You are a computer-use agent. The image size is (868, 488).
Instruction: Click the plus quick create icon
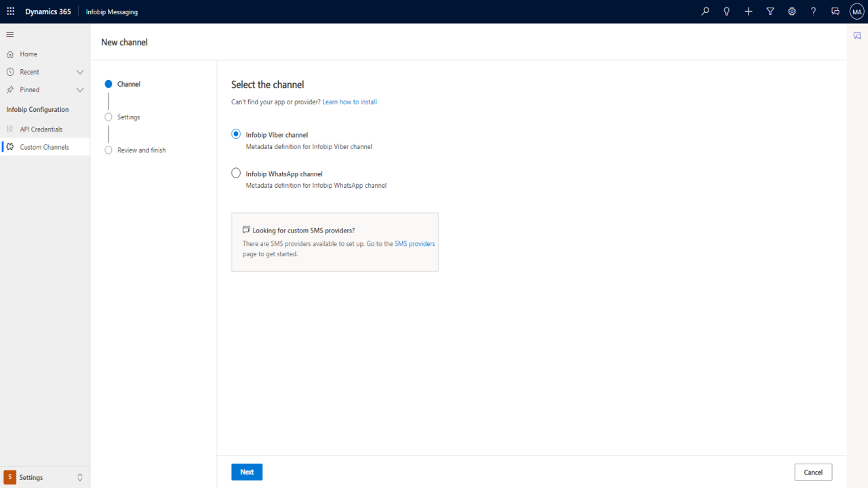[x=749, y=12]
